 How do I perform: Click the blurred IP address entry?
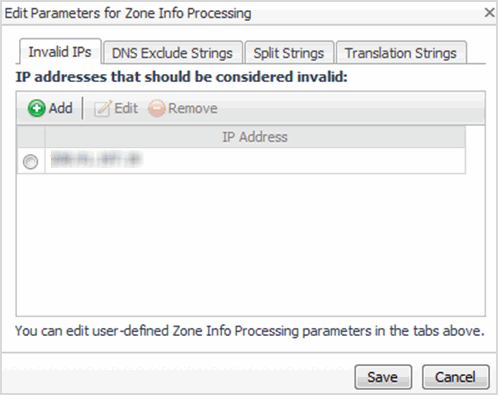click(x=96, y=159)
